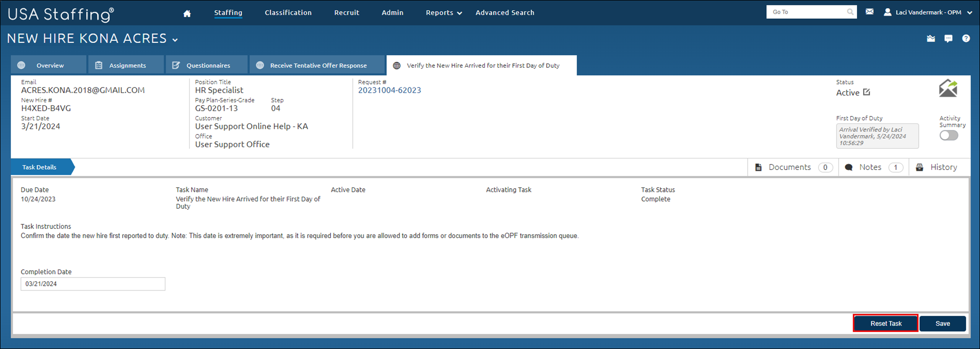Open request number 20231004-62023 link

click(389, 90)
